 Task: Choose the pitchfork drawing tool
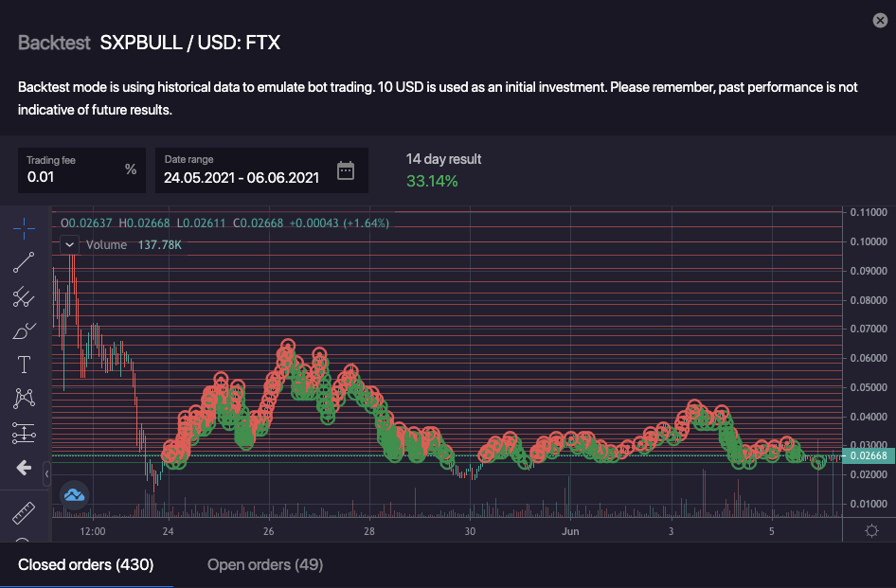tap(24, 297)
